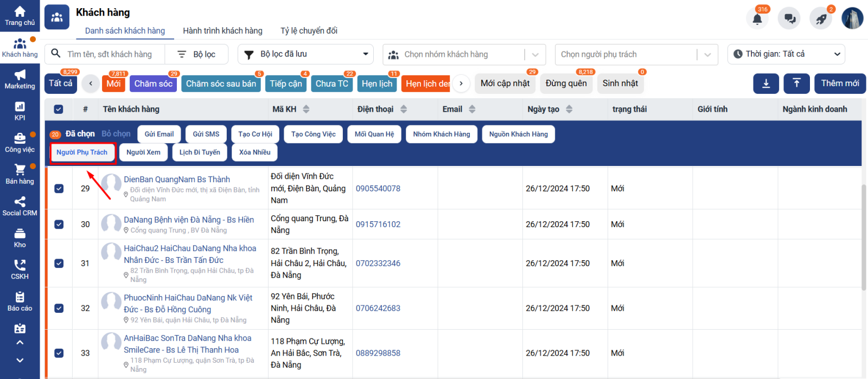Uncheck the select-all header checkbox

[59, 110]
